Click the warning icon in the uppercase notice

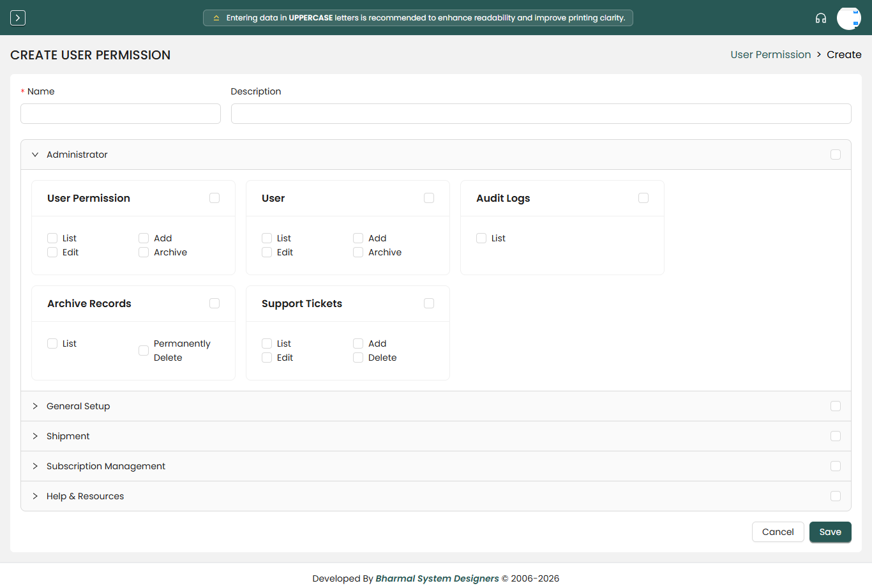pyautogui.click(x=216, y=18)
